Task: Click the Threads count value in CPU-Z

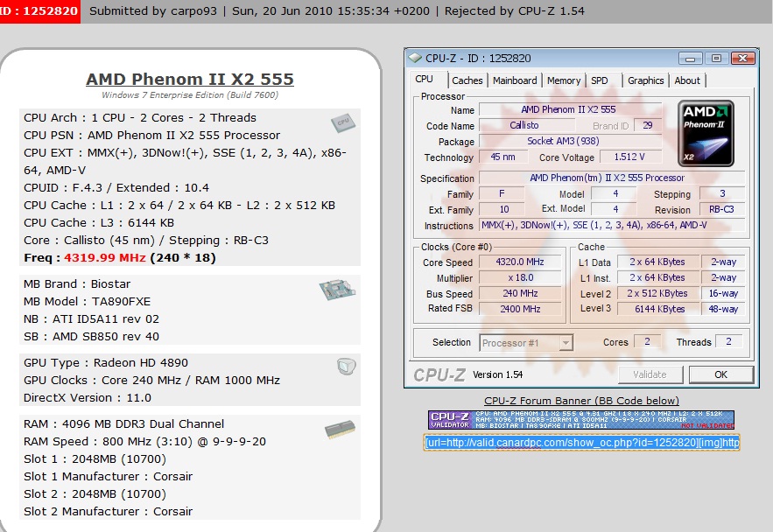Action: 728,341
